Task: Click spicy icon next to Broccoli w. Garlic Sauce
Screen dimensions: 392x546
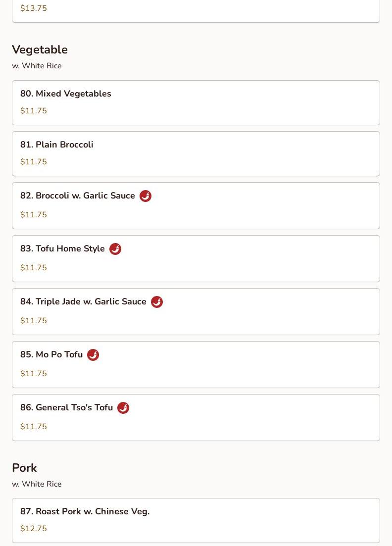Action: [146, 196]
